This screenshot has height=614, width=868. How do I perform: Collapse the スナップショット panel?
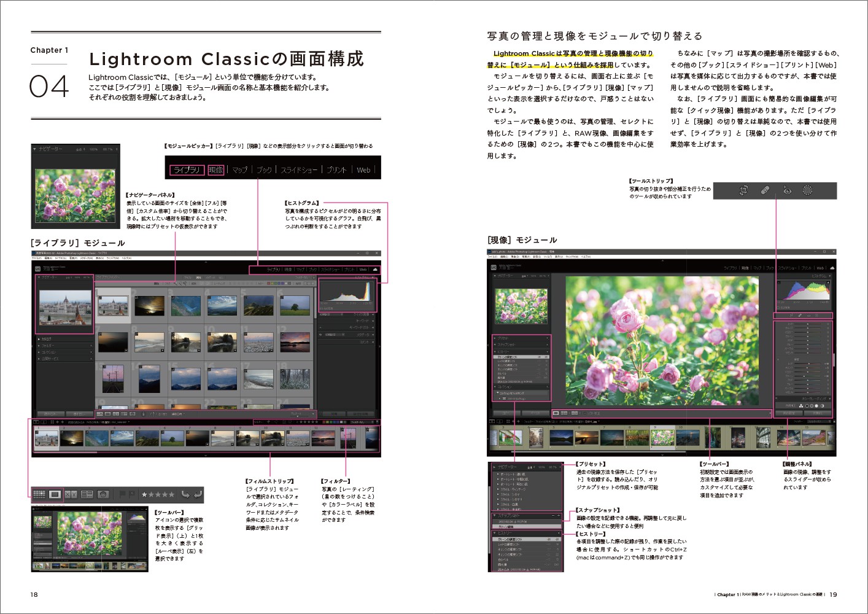(494, 516)
